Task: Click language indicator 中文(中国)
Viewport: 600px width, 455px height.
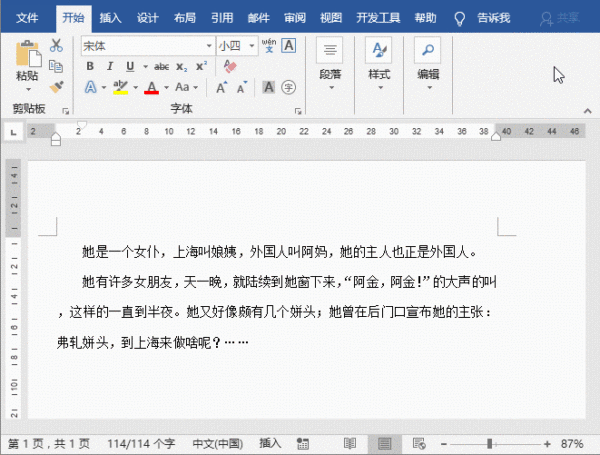Action: (218, 444)
